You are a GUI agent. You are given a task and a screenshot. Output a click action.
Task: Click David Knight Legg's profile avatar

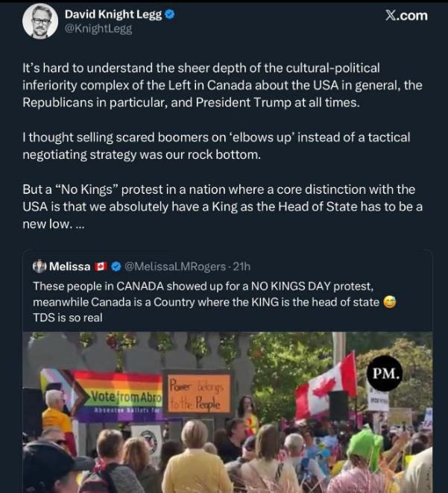(40, 22)
